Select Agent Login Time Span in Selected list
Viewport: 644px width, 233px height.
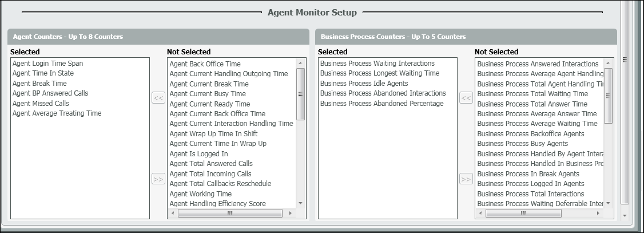point(48,64)
